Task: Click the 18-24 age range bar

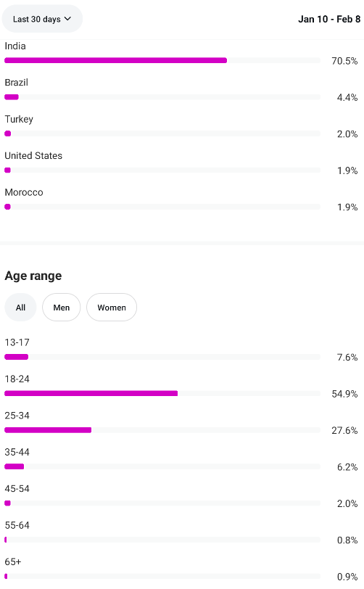Action: click(162, 393)
